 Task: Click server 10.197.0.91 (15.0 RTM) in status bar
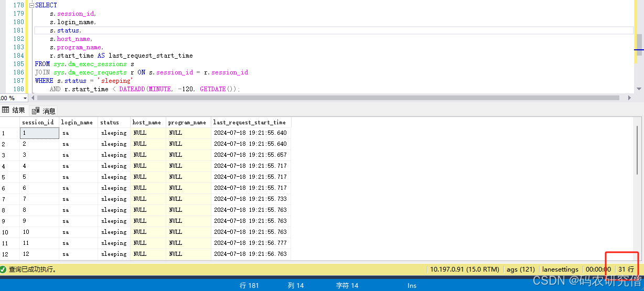point(464,270)
